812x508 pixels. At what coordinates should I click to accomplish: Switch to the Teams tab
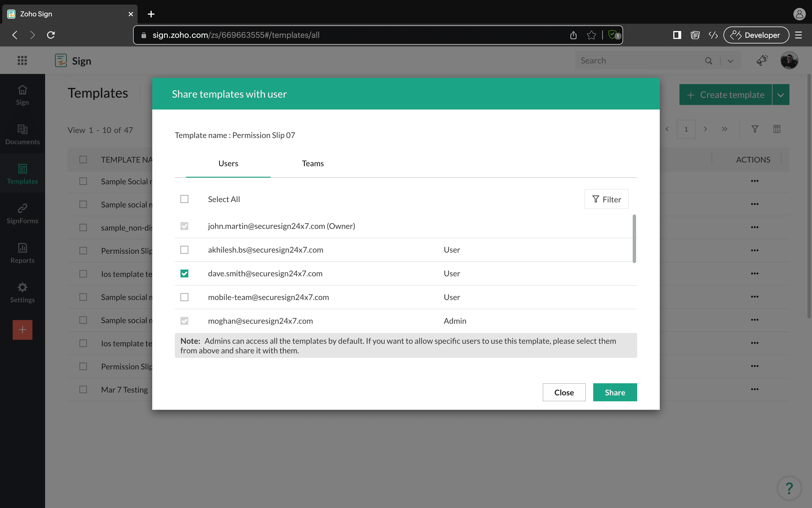(313, 164)
